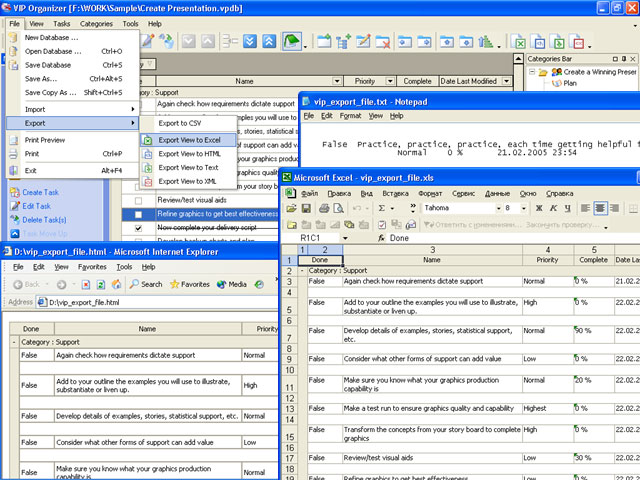Viewport: 640px width, 480px height.
Task: Choose Export View to HTML option
Action: (188, 154)
